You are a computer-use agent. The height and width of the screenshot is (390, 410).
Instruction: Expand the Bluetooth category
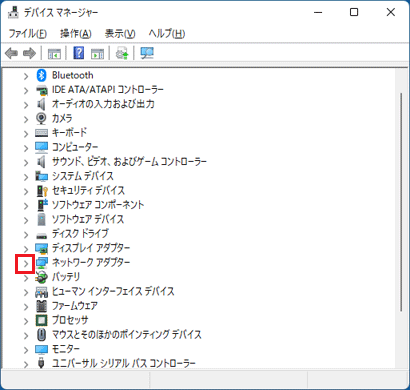(x=26, y=76)
